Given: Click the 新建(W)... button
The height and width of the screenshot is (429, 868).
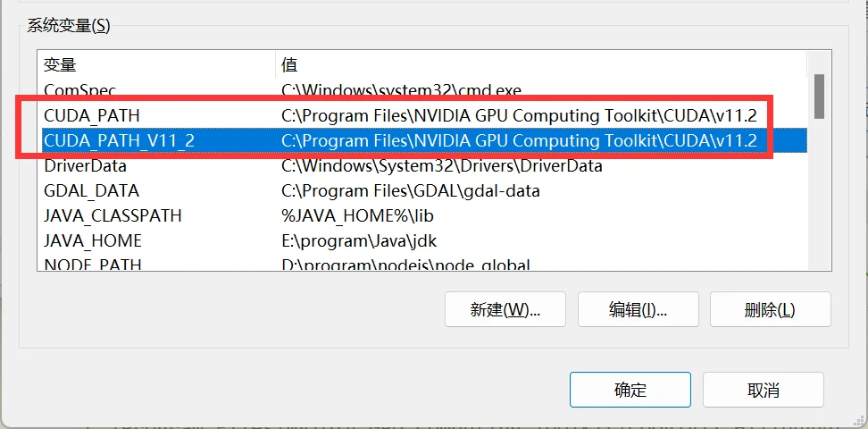Looking at the screenshot, I should [505, 309].
